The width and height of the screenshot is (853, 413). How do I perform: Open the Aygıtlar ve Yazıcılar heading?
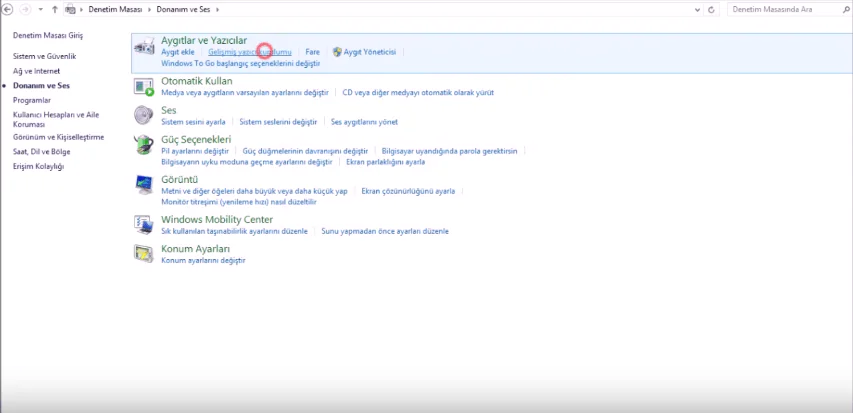pyautogui.click(x=204, y=41)
